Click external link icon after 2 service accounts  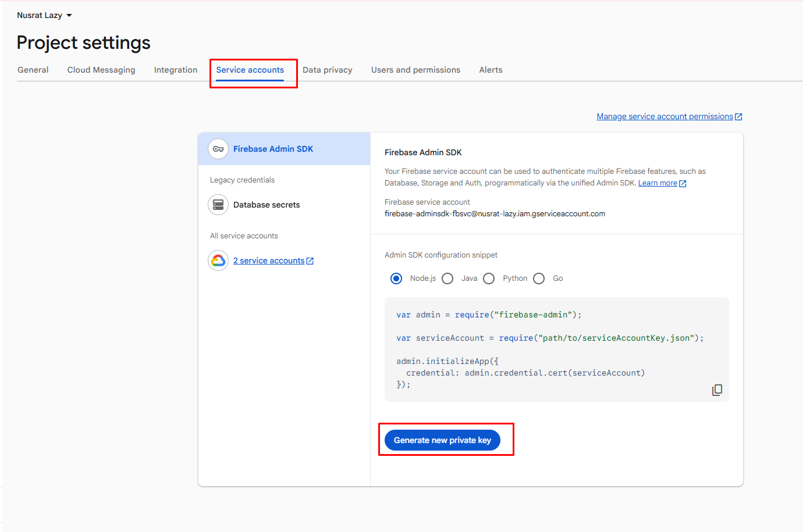pyautogui.click(x=310, y=261)
